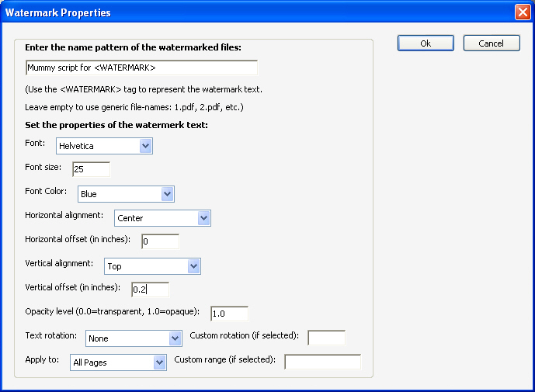Click the Vertical alignment arrow icon
This screenshot has width=535, height=392.
(194, 266)
